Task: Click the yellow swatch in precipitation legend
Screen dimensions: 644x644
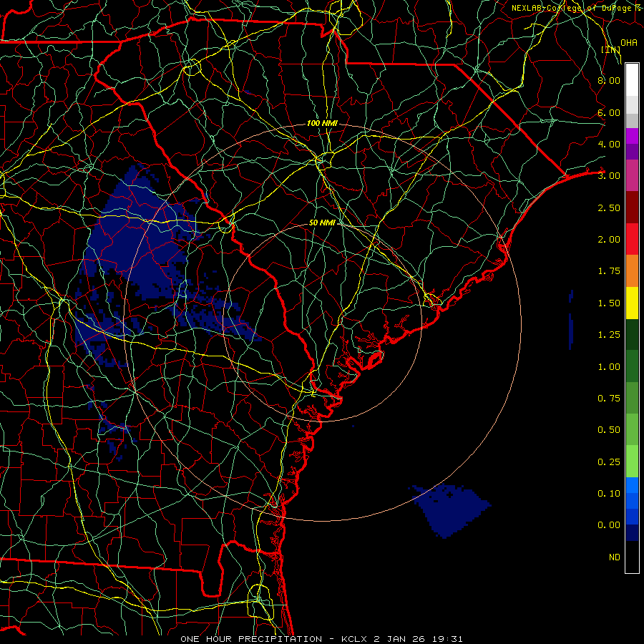Action: tap(632, 303)
